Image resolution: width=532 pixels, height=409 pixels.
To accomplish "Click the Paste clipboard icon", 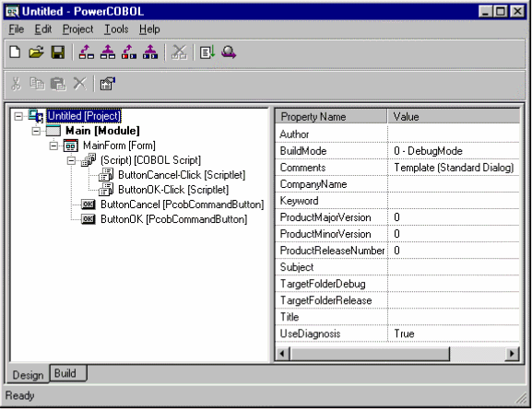I will point(58,84).
